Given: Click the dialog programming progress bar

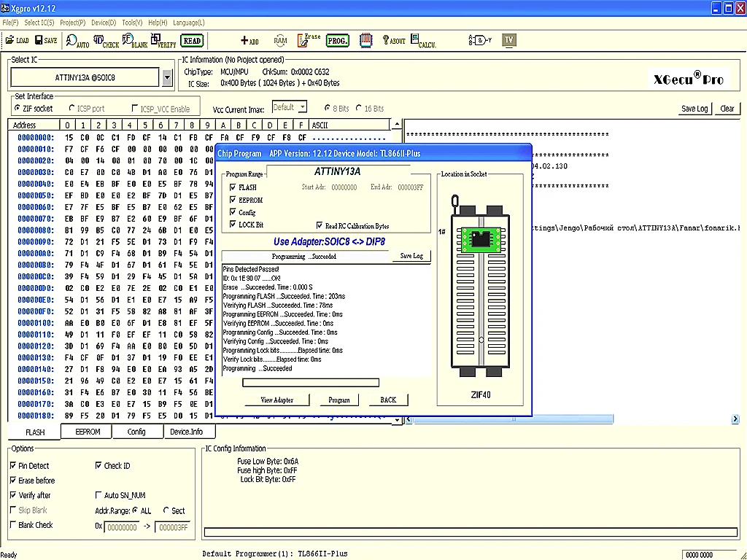Looking at the screenshot, I should click(311, 382).
